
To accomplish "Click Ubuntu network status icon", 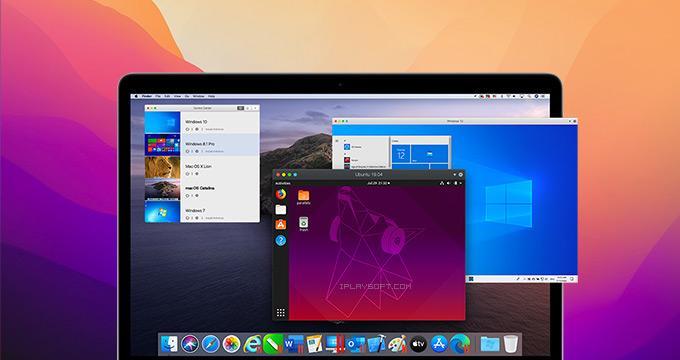I will (442, 183).
